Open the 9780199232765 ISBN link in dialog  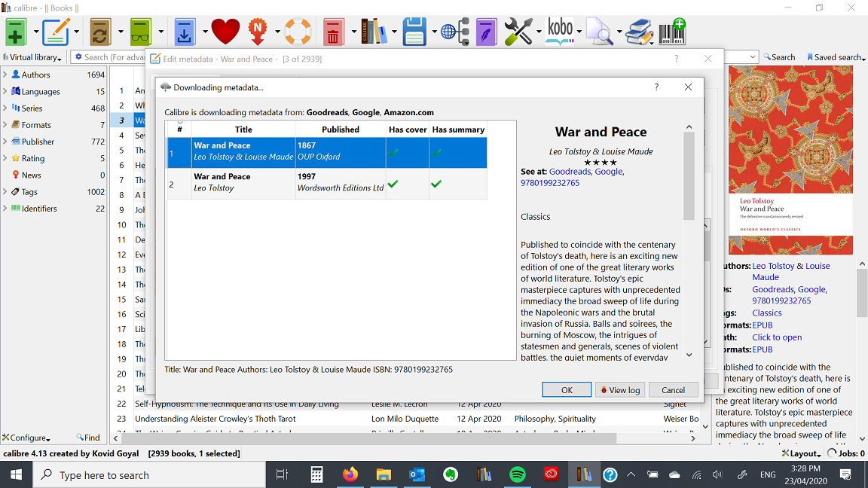(x=550, y=182)
